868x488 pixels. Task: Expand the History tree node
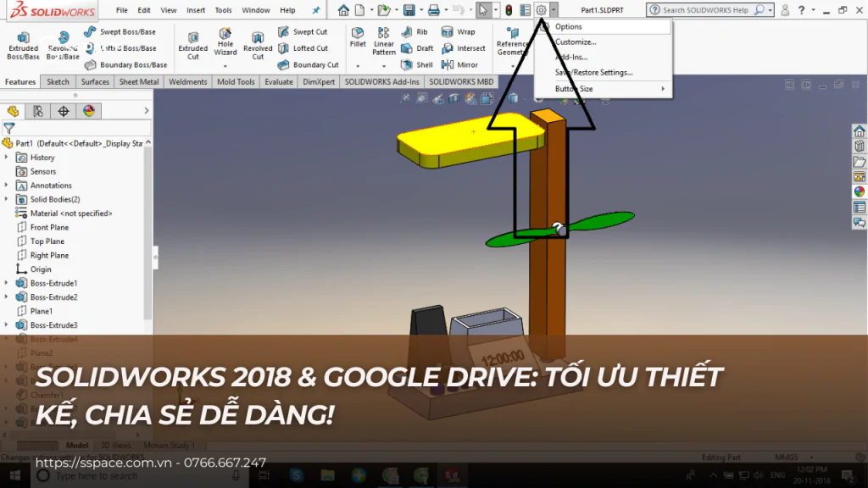7,157
